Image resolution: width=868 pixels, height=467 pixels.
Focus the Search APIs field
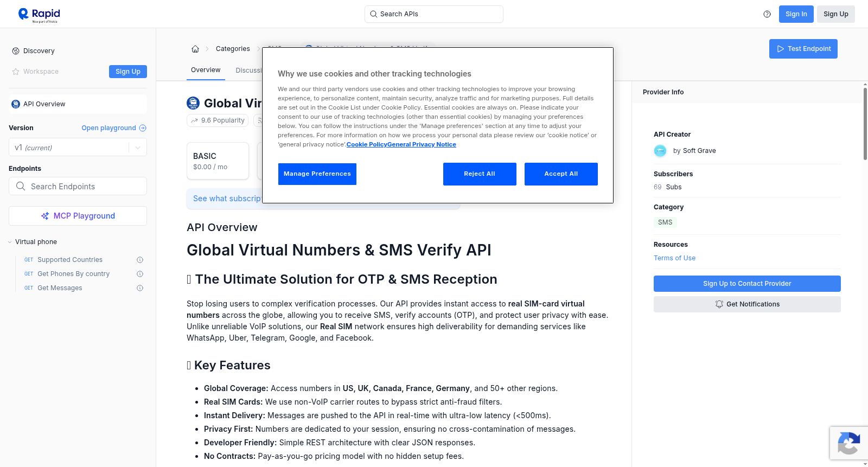[434, 14]
